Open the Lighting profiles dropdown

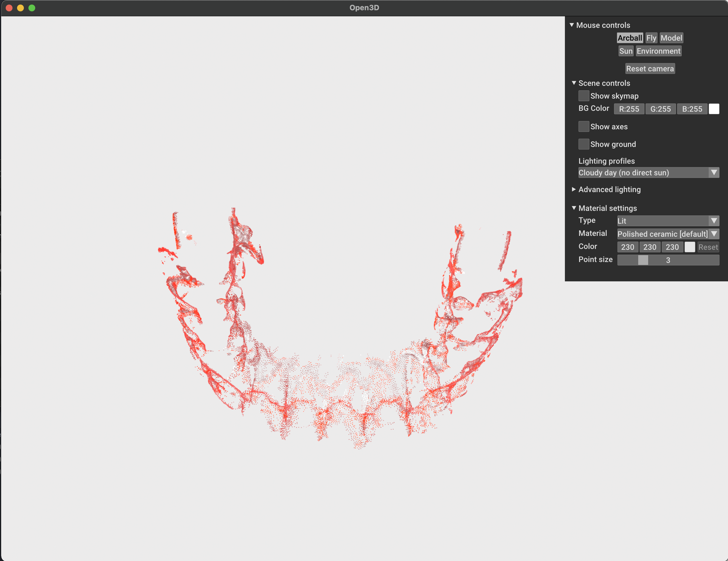point(648,173)
